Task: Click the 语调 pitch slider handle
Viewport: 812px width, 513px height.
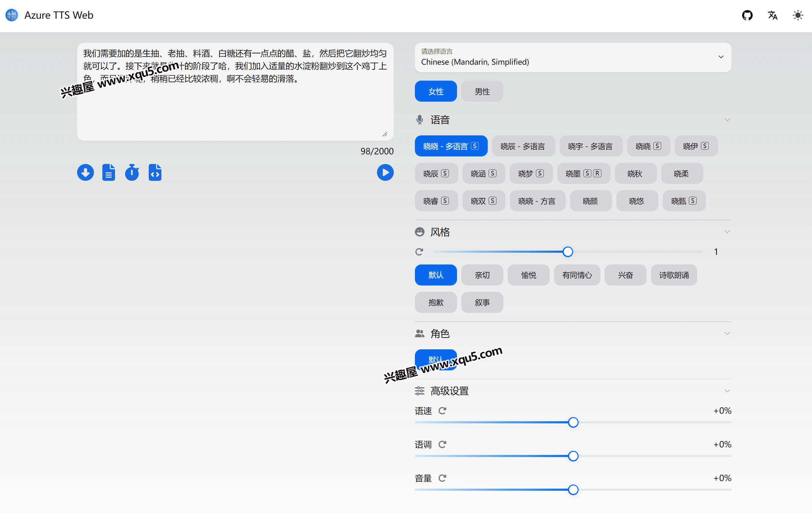Action: tap(573, 456)
